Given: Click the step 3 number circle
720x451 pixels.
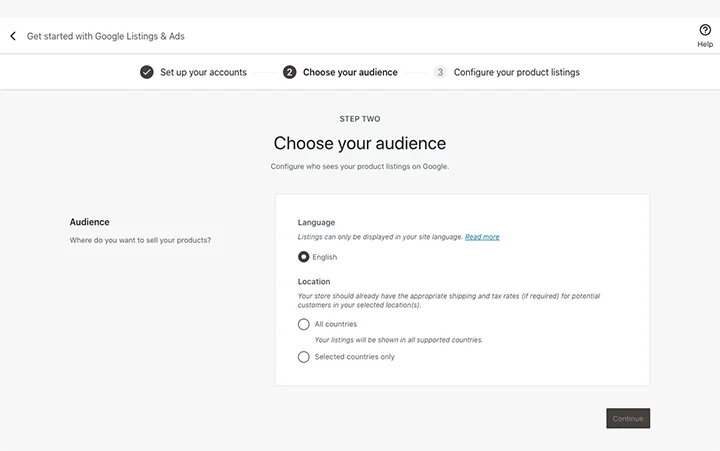Looking at the screenshot, I should coord(440,72).
